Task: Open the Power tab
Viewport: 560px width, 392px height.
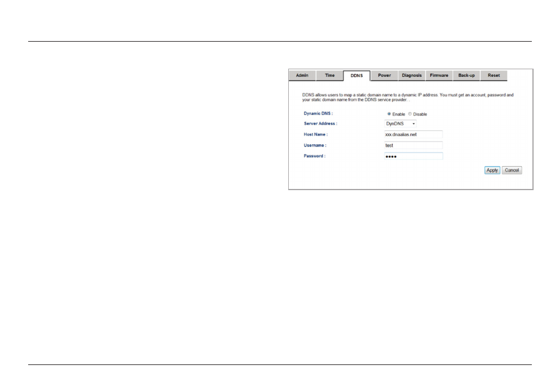Action: pyautogui.click(x=384, y=75)
